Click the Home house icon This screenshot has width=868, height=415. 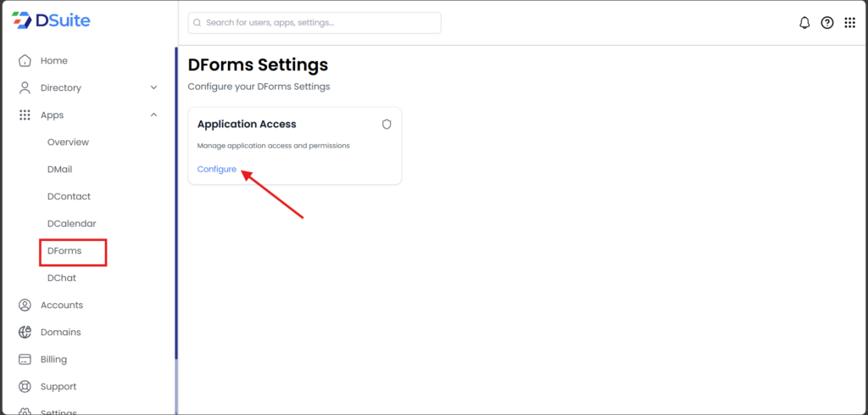click(x=25, y=61)
